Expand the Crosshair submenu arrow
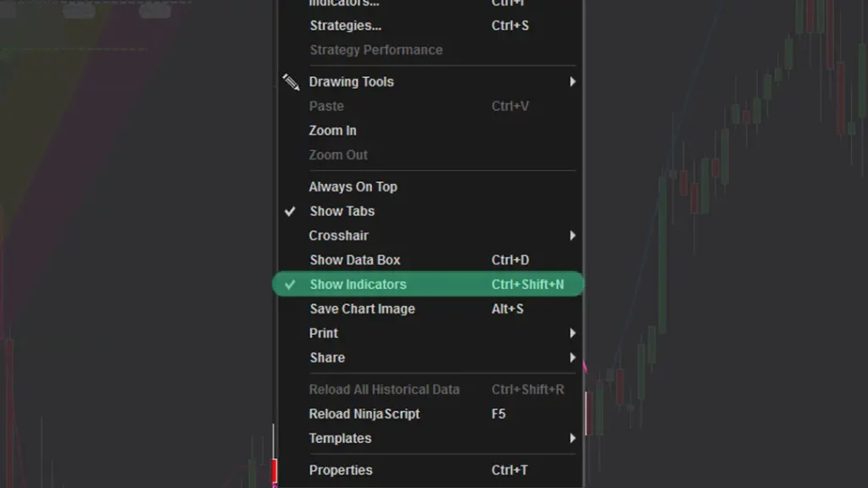Screen dimensions: 868x488 (572, 236)
